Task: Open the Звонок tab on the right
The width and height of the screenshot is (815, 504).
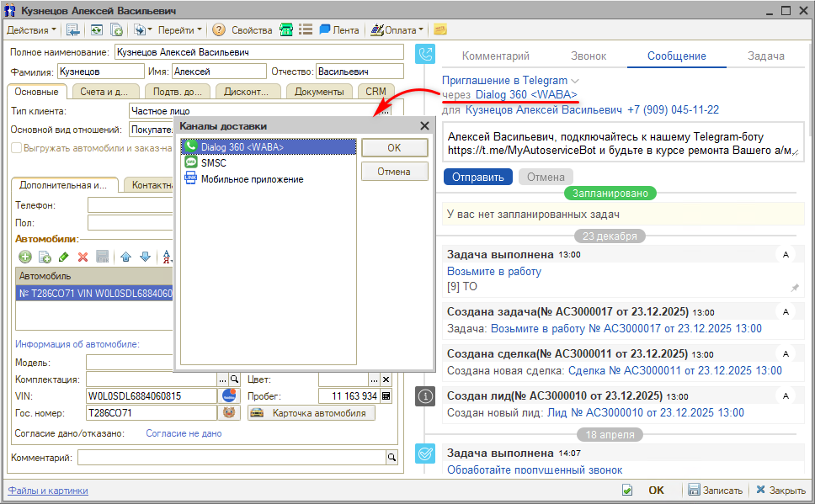Action: tap(588, 56)
